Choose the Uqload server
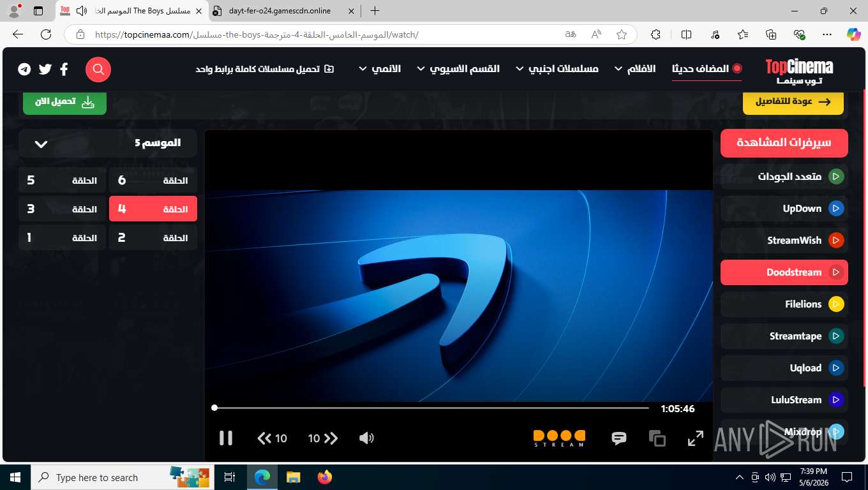This screenshot has width=868, height=490. [784, 367]
